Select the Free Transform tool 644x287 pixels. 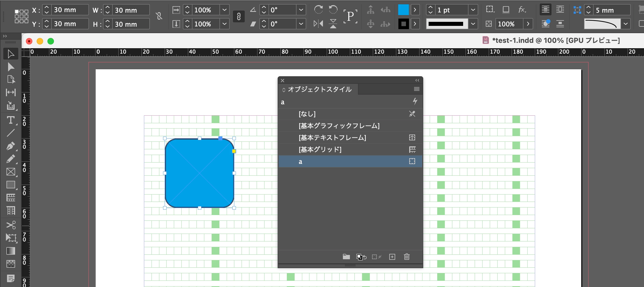pos(11,238)
